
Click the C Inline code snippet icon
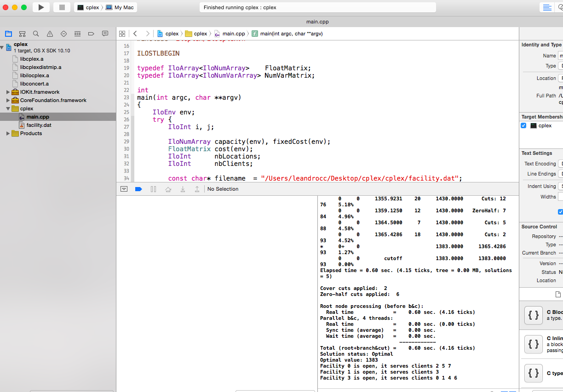coord(534,344)
